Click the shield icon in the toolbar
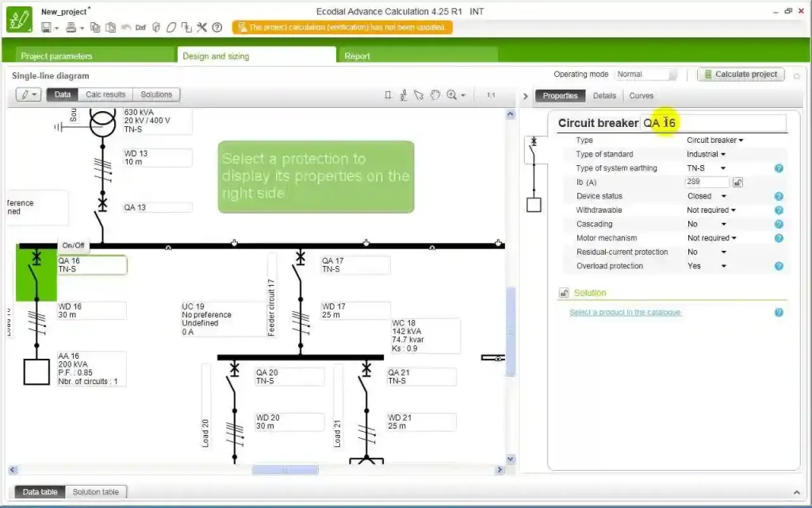This screenshot has width=812, height=508. 156,28
